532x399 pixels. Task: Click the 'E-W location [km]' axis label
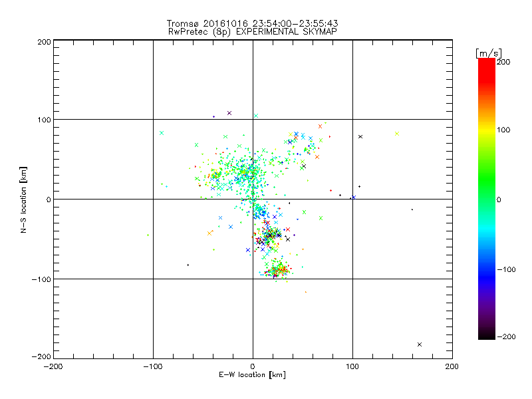[252, 375]
